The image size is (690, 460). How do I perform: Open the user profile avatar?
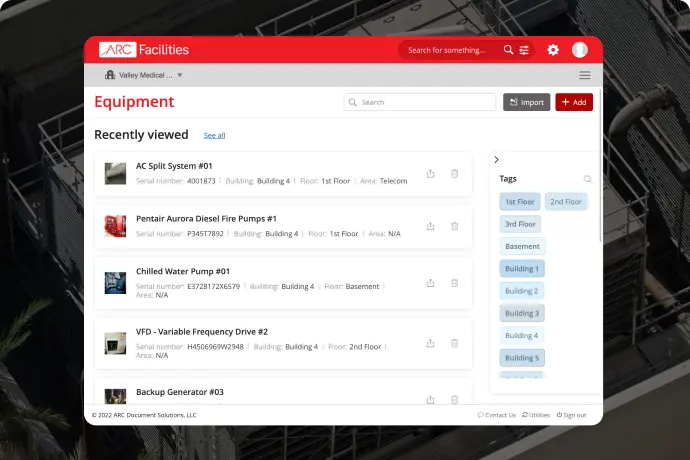580,50
